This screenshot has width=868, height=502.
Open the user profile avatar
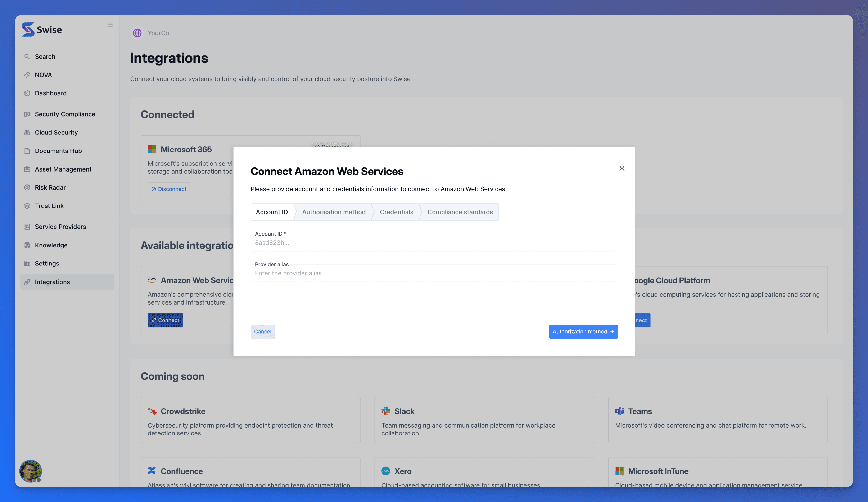(30, 471)
